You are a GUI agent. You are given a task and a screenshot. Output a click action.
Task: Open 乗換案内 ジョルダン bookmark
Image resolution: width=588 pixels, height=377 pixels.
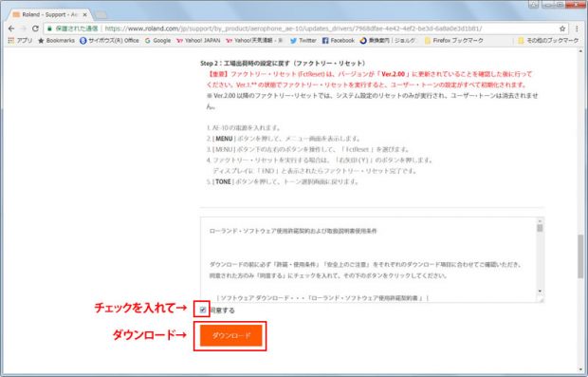point(388,40)
